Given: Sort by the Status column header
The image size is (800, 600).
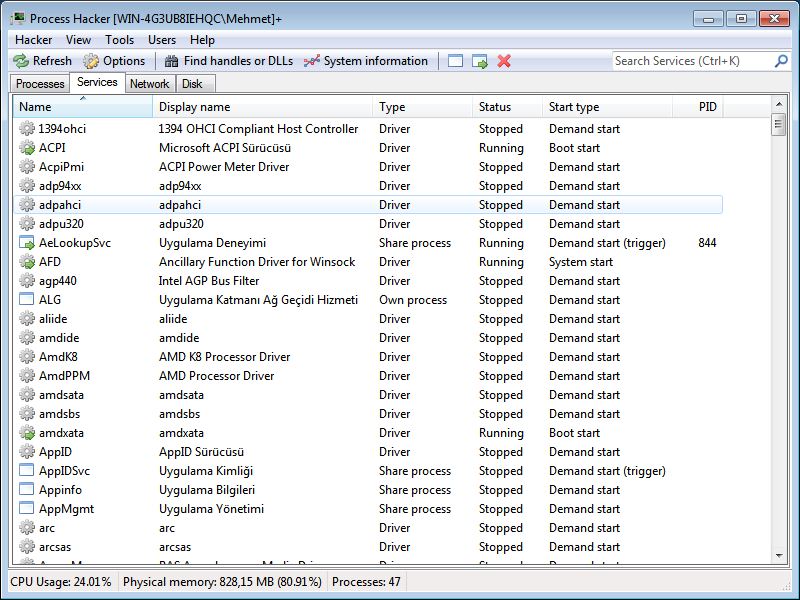Looking at the screenshot, I should (x=507, y=107).
